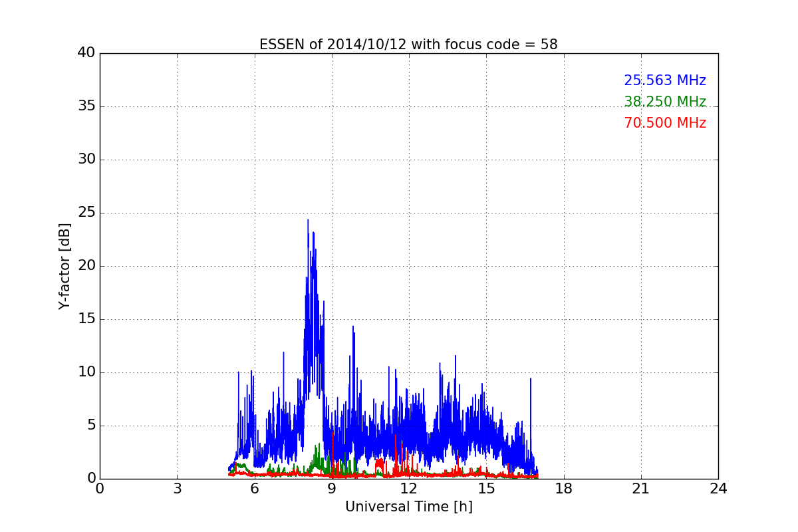Click y-axis tick value 10
This screenshot has height=532, width=798.
(x=86, y=372)
